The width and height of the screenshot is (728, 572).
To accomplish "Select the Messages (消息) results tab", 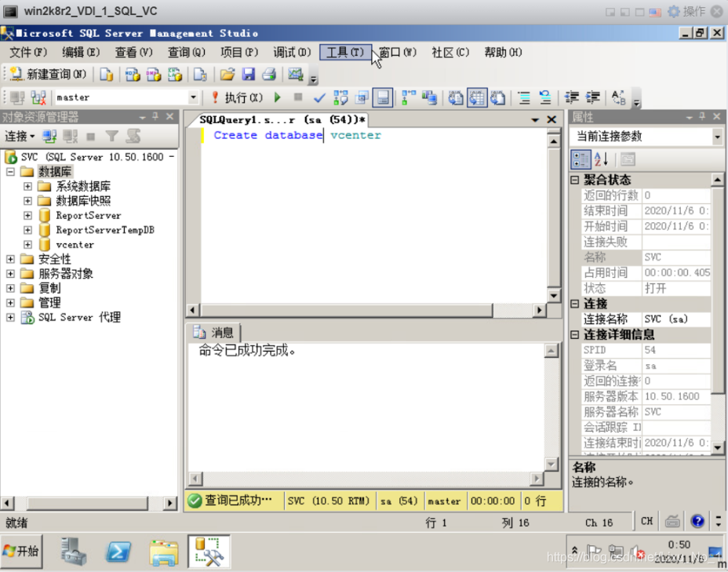I will (213, 333).
